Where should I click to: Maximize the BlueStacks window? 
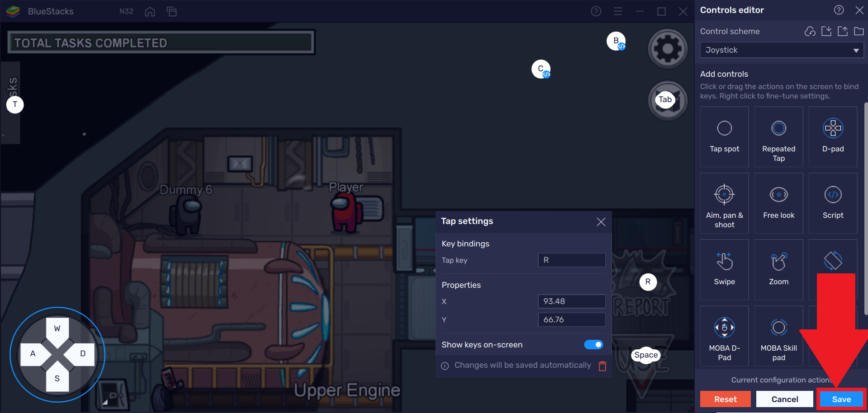661,11
